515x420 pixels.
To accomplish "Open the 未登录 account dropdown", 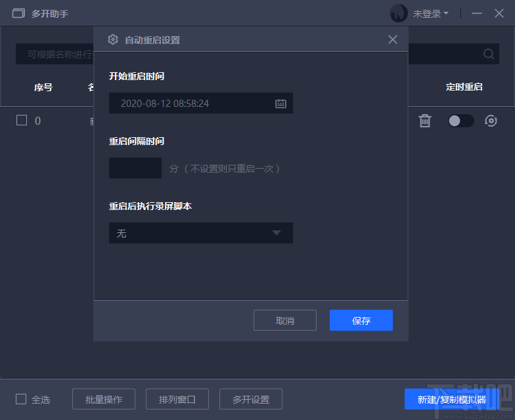I will tap(430, 14).
